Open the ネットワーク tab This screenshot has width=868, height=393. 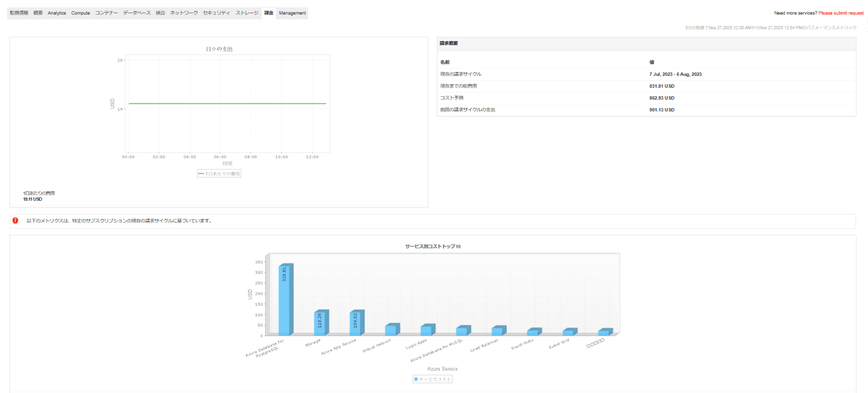(184, 13)
